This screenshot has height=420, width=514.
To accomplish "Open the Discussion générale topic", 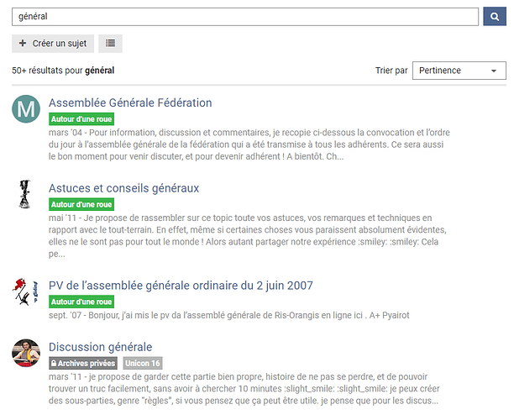I will pyautogui.click(x=100, y=347).
